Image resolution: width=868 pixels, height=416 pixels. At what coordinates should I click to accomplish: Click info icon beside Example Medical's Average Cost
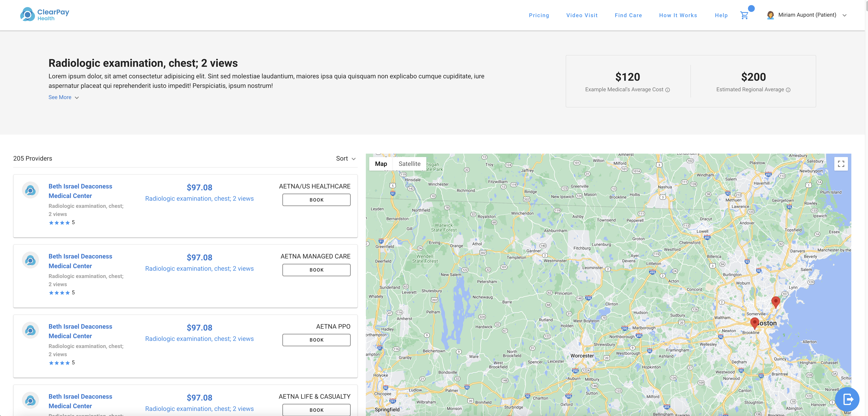click(x=668, y=90)
